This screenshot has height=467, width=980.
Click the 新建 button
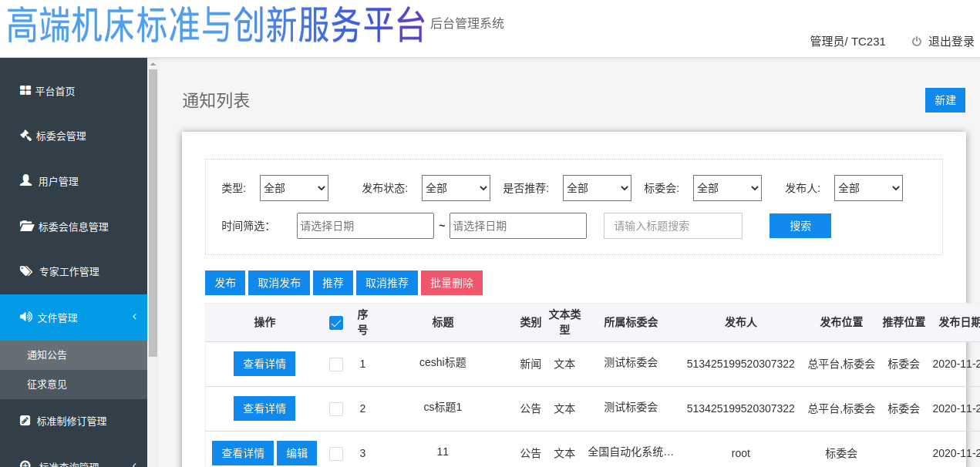click(x=945, y=100)
